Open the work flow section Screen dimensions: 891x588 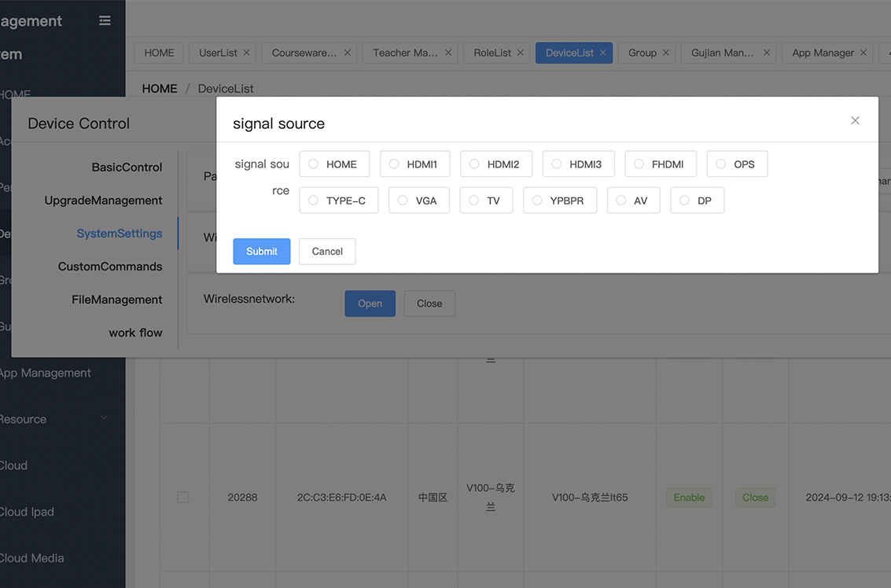click(x=135, y=333)
